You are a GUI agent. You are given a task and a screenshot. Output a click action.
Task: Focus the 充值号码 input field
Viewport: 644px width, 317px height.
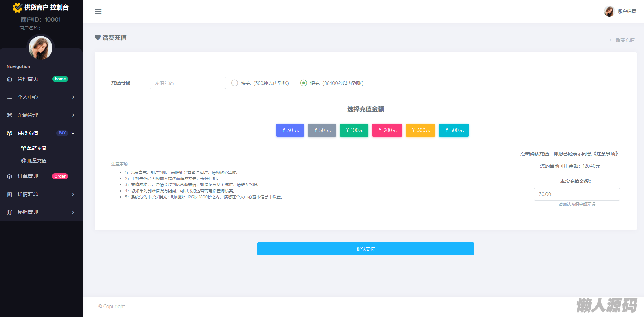[188, 83]
